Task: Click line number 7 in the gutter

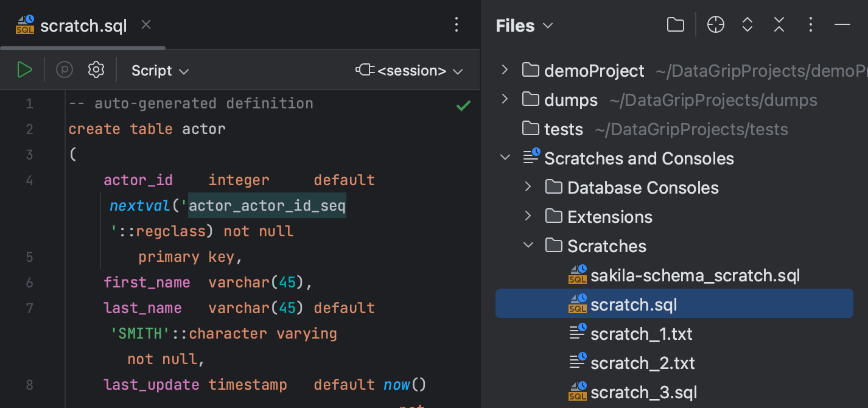Action: (x=29, y=308)
